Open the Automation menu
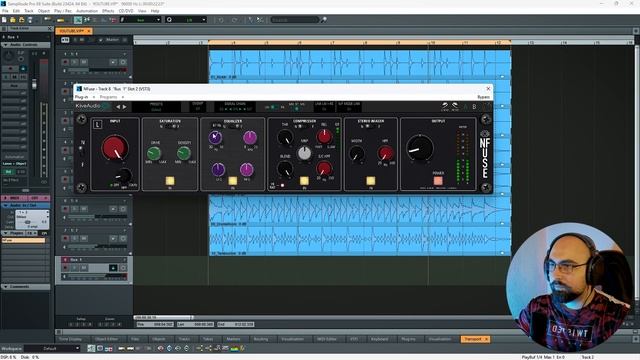 tap(87, 11)
